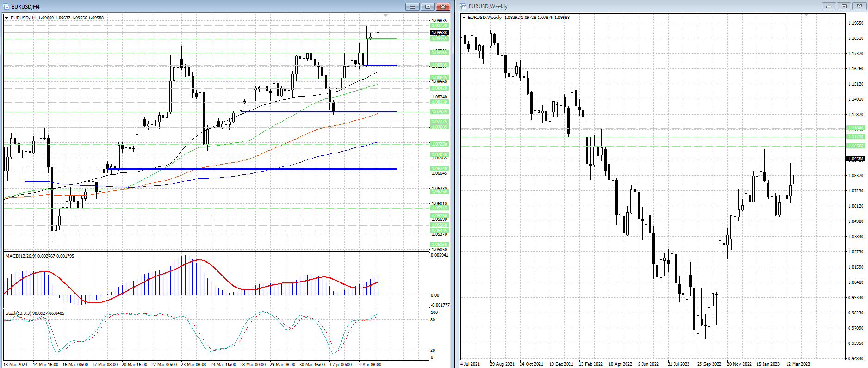Click the H4 price scale value 1.08560
This screenshot has height=368, width=868.
(x=439, y=82)
